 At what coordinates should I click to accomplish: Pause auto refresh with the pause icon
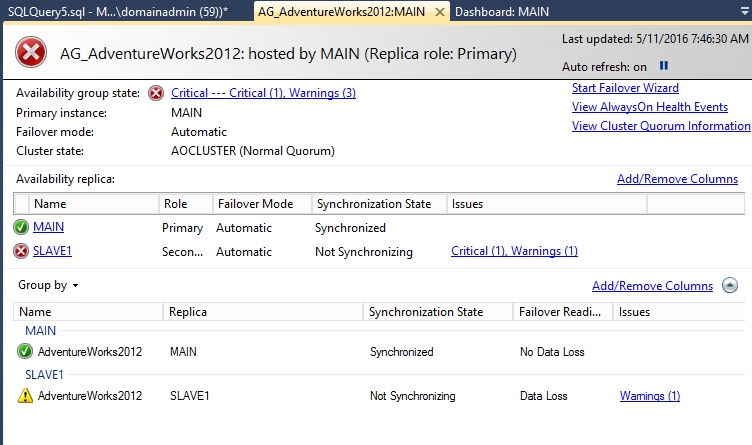pyautogui.click(x=664, y=66)
